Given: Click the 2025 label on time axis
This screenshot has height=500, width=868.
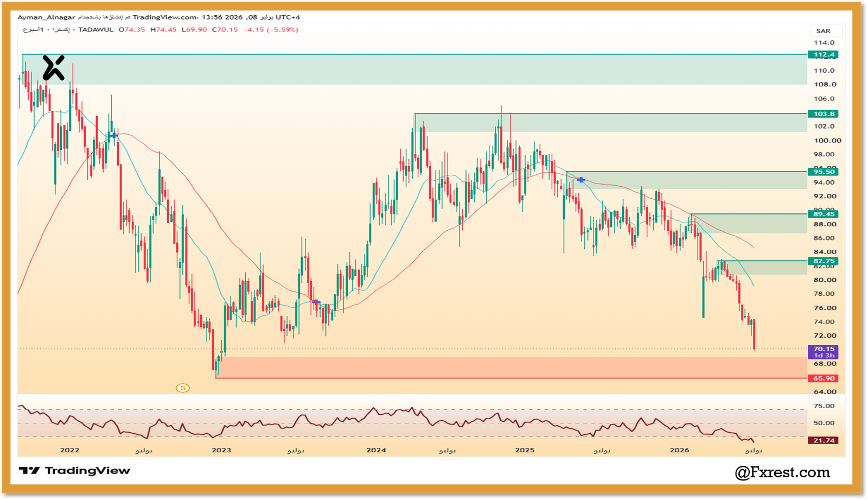Looking at the screenshot, I should [525, 450].
